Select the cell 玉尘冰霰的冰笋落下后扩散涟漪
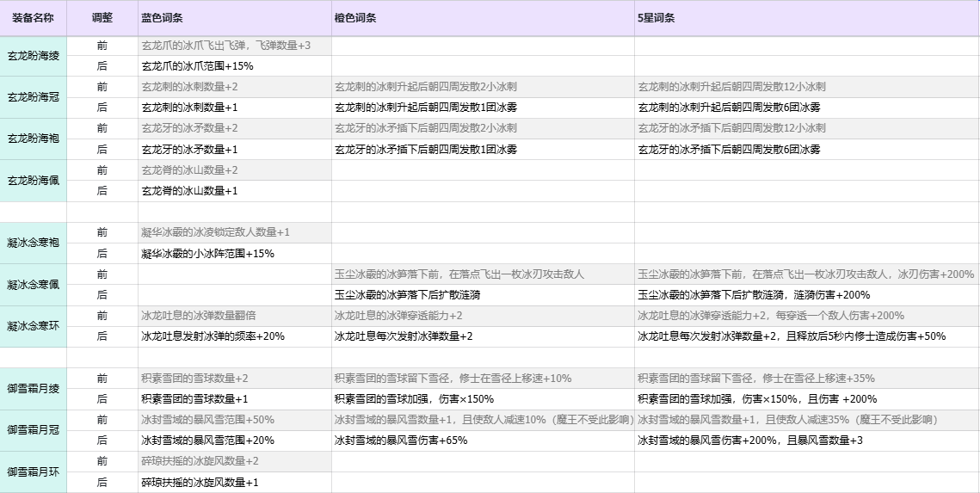The width and height of the screenshot is (980, 493). pos(407,295)
